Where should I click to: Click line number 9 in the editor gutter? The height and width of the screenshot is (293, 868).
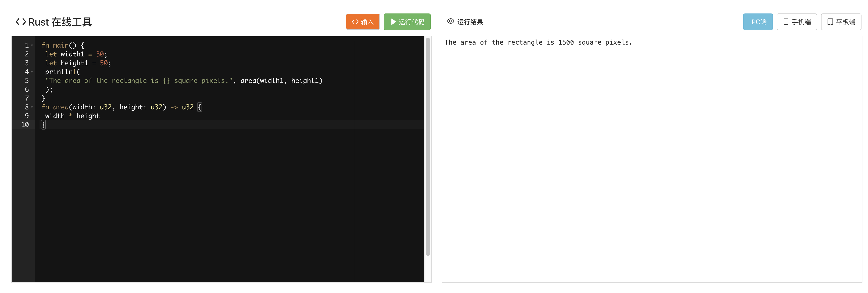click(27, 116)
